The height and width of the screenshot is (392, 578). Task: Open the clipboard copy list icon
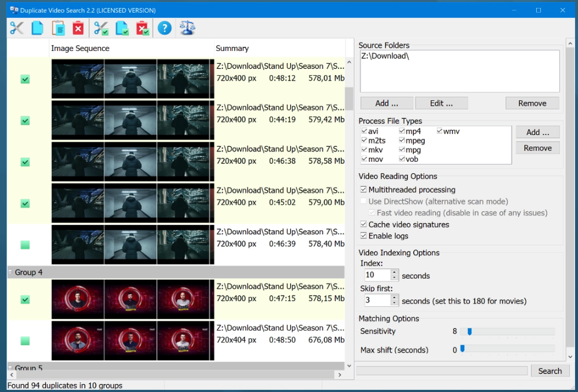tap(57, 27)
